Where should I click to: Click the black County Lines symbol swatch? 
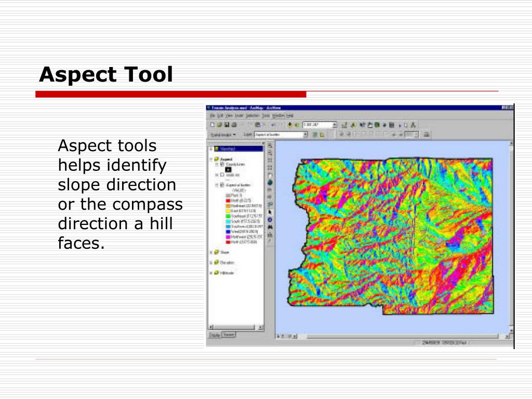[x=228, y=170]
